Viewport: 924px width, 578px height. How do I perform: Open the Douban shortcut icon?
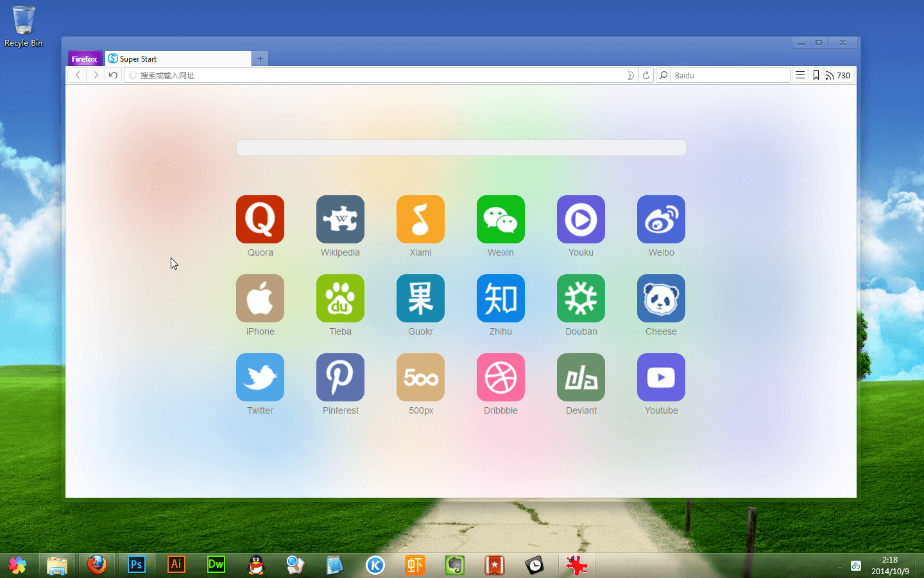tap(581, 298)
